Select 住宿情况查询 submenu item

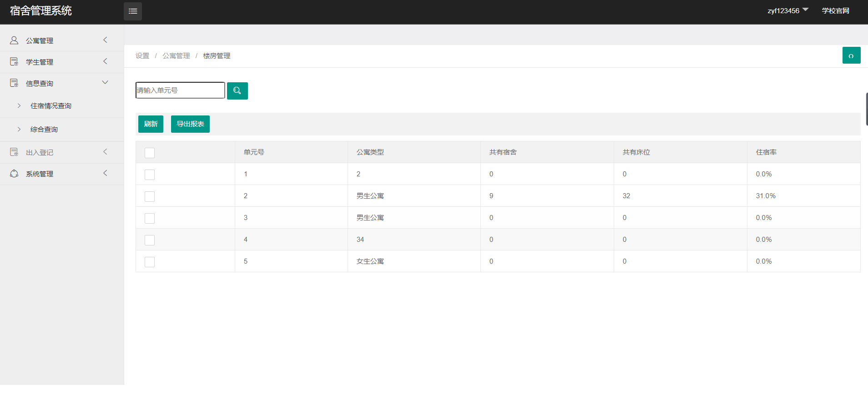(62, 106)
